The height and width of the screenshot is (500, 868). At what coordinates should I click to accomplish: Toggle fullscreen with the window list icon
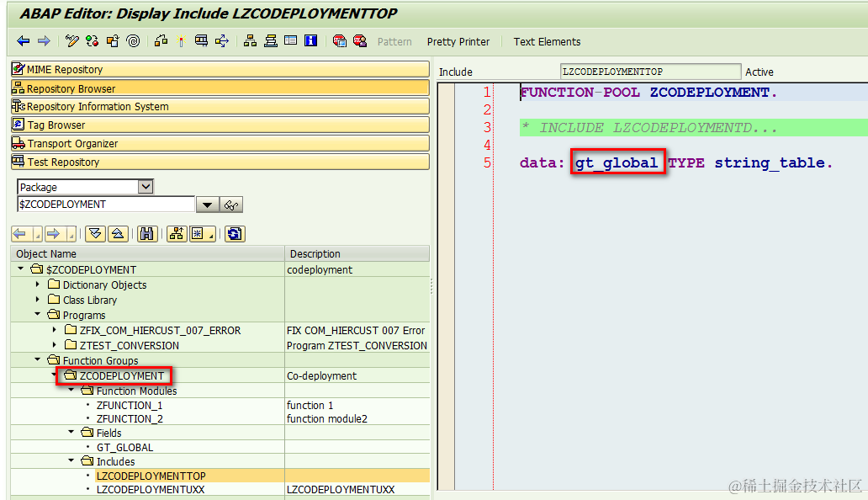(x=291, y=41)
